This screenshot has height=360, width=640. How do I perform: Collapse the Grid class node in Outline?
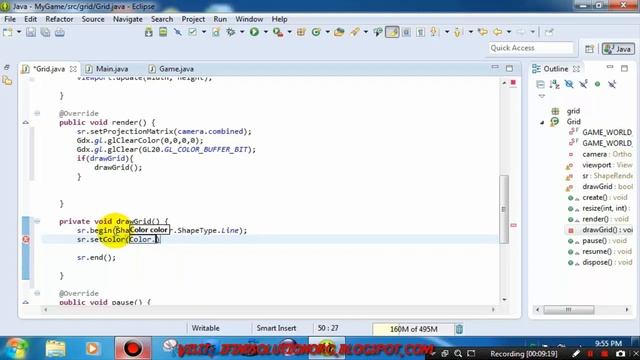coord(542,122)
